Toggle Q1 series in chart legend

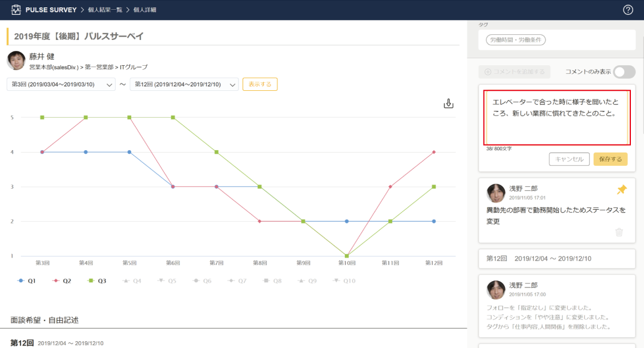(26, 281)
